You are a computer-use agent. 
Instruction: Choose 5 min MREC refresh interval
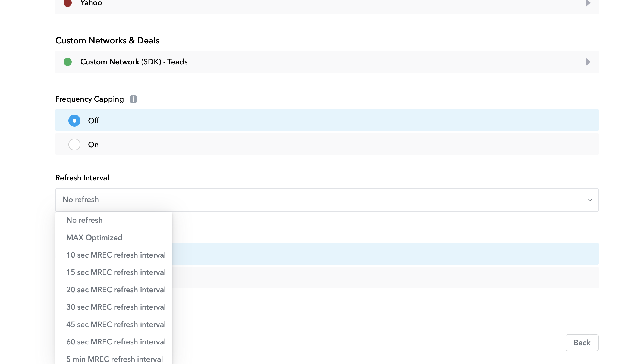pyautogui.click(x=114, y=359)
